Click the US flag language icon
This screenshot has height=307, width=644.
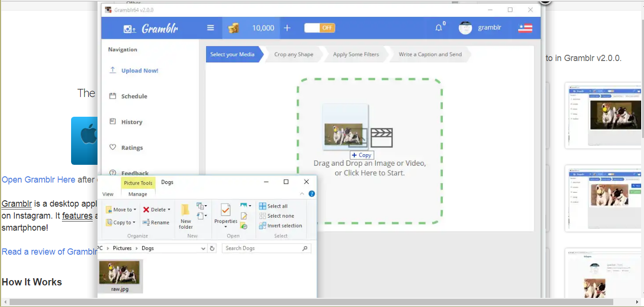525,28
